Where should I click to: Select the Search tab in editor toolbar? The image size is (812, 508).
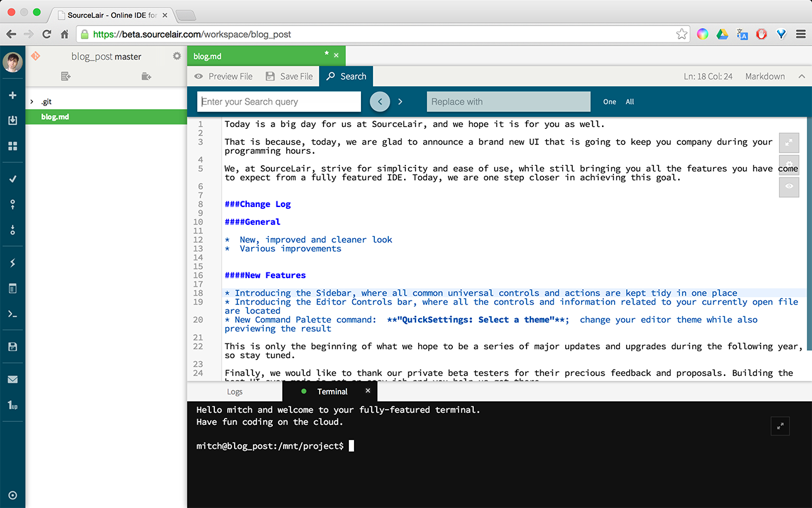click(346, 76)
